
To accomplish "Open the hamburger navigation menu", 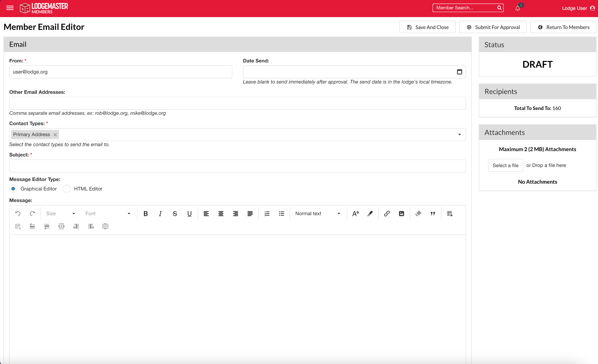I will pyautogui.click(x=10, y=8).
